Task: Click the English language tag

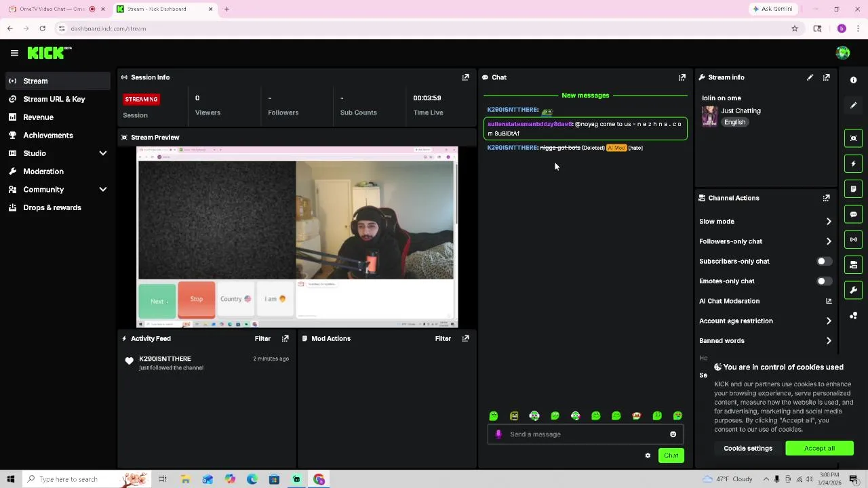Action: pos(734,123)
